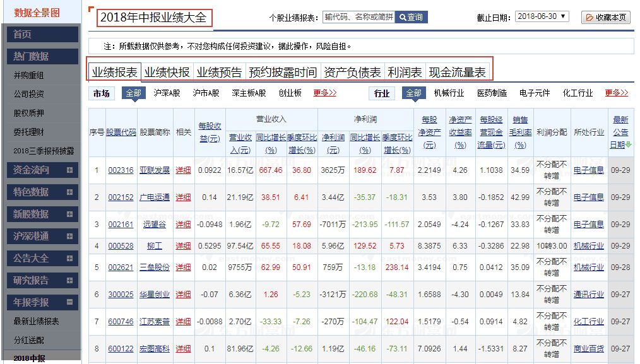This screenshot has width=640, height=364.
Task: Select the 全部 market filter button
Action: click(133, 93)
